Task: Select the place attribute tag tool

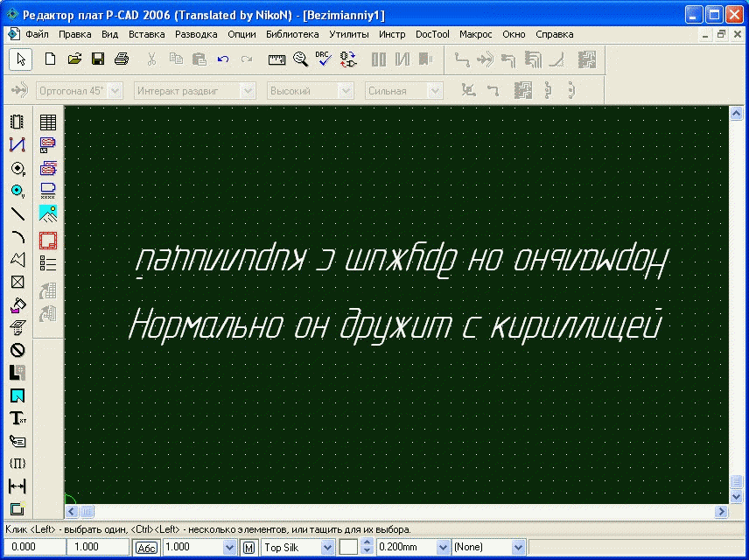Action: pos(17,442)
